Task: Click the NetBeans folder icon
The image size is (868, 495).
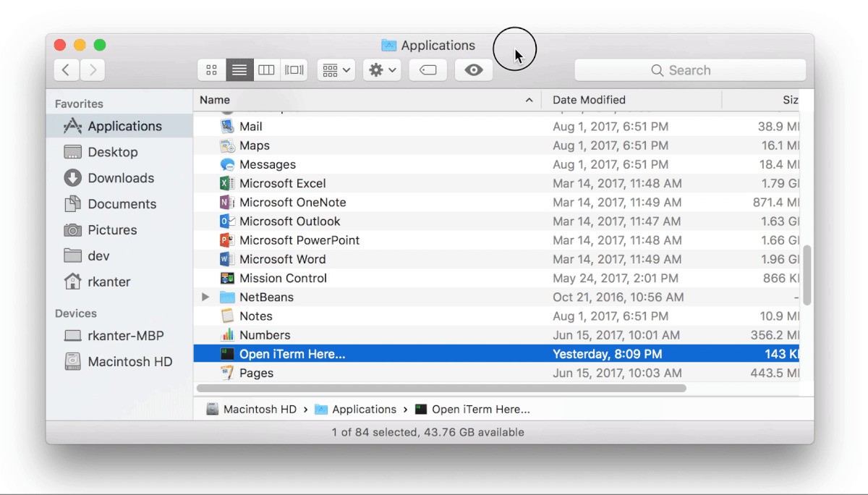Action: pos(228,297)
